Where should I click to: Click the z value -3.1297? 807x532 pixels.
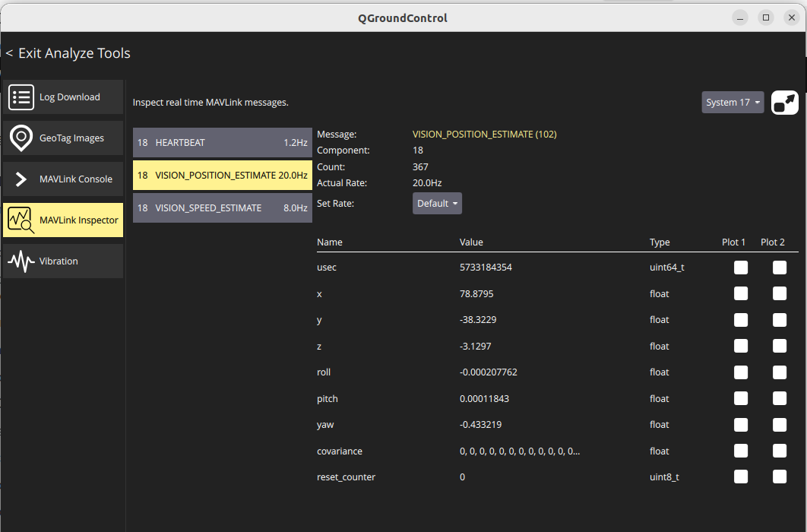pyautogui.click(x=476, y=347)
